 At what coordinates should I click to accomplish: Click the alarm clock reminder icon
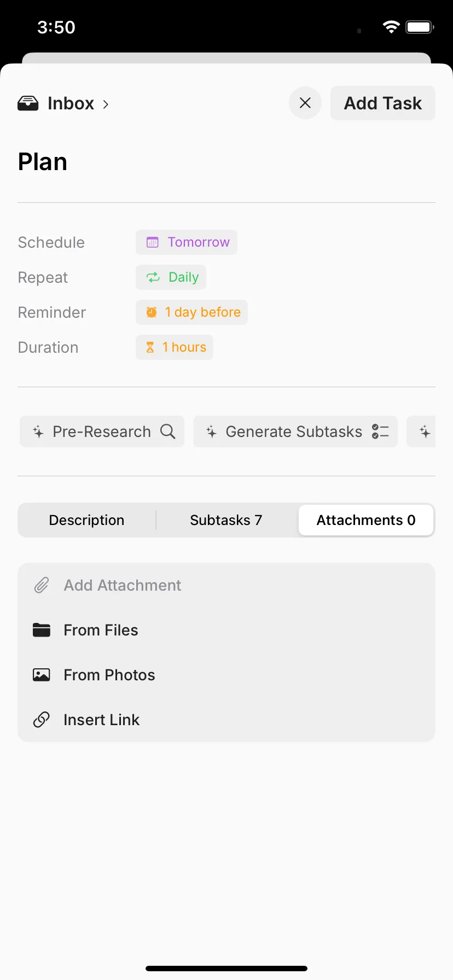click(x=152, y=312)
